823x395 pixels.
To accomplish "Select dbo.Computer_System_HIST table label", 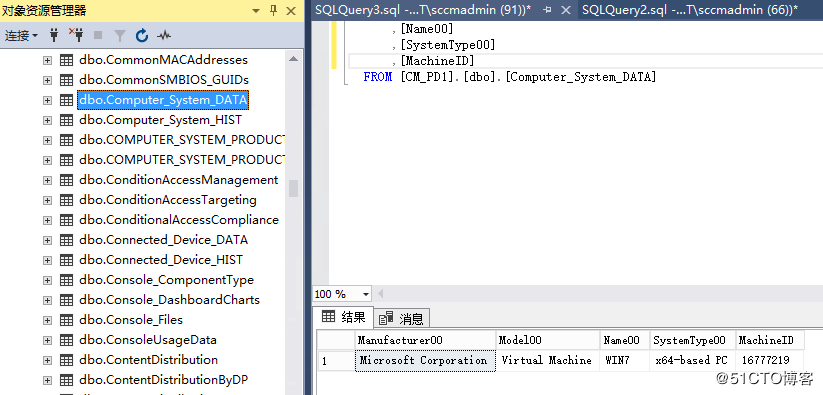I will [160, 120].
